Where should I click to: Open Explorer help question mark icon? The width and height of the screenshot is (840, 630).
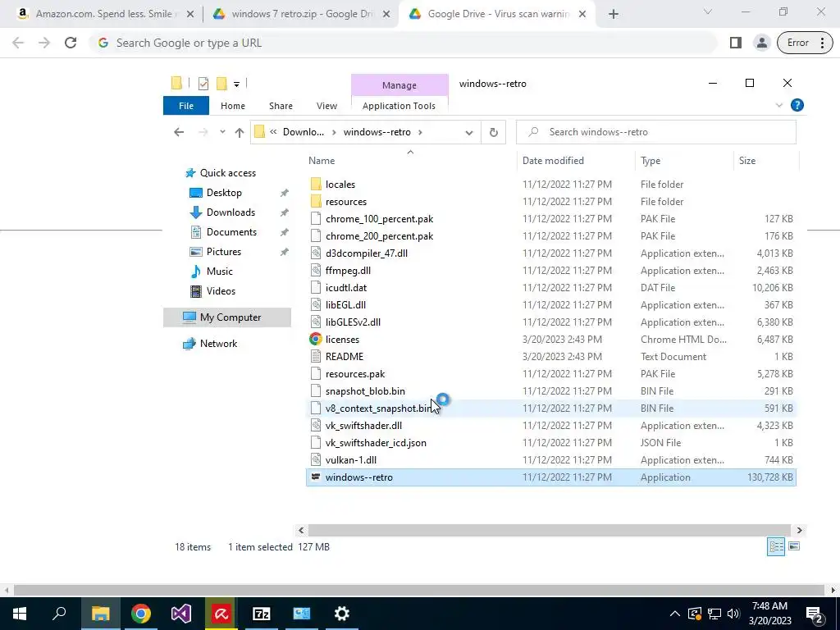click(797, 106)
